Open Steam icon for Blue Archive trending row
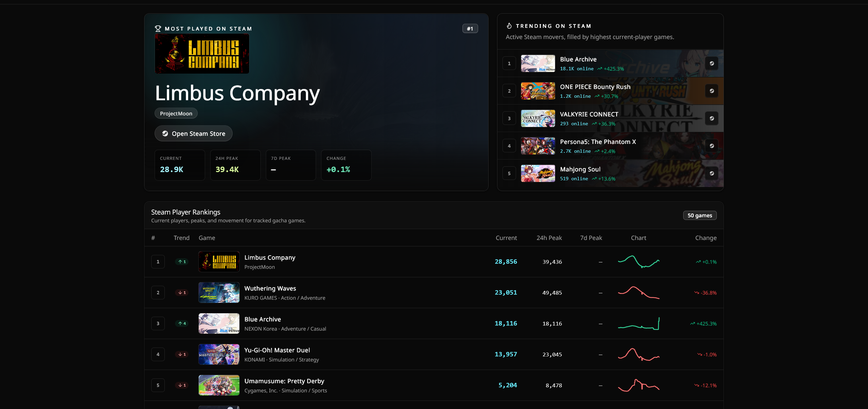This screenshot has width=868, height=409. (712, 63)
